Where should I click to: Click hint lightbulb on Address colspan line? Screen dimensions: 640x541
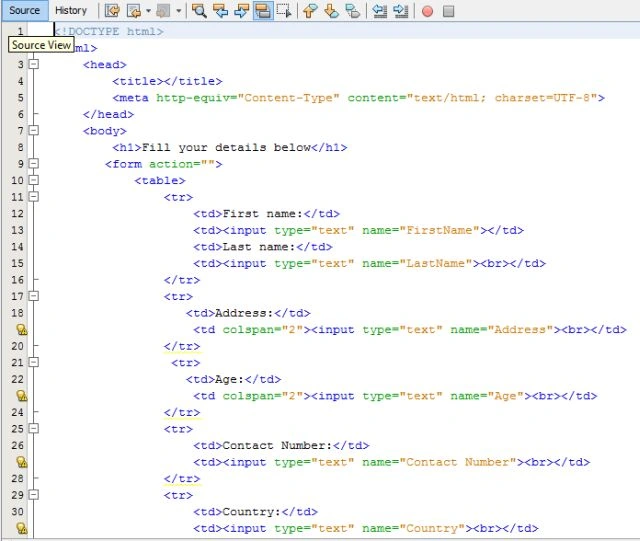22,329
